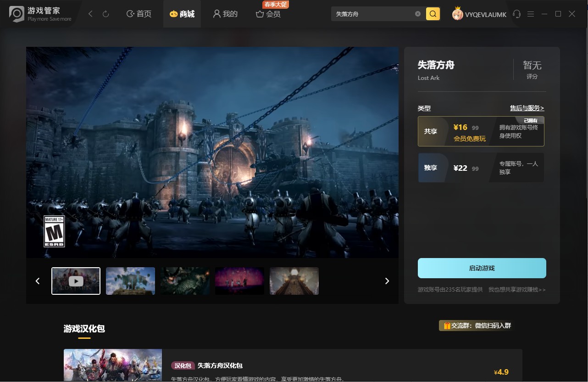588x382 pixels.
Task: Click the refresh page icon
Action: 106,14
